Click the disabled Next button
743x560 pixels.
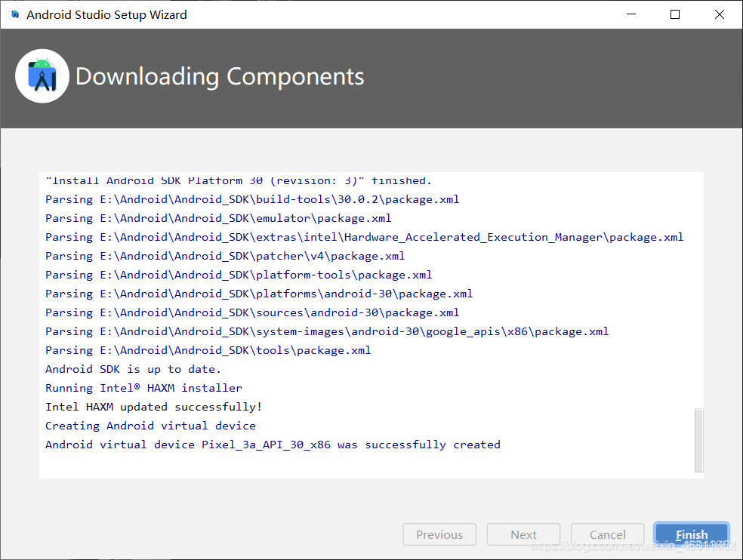pos(523,534)
